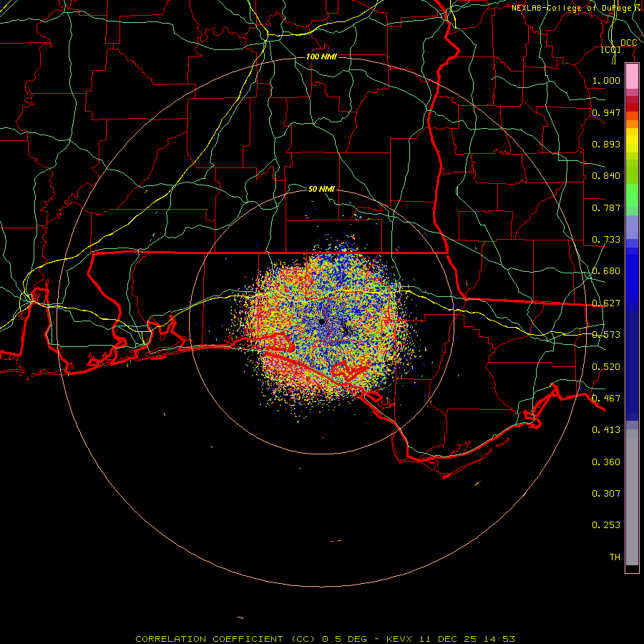Select the 0.680 value on the color scale

coord(606,271)
